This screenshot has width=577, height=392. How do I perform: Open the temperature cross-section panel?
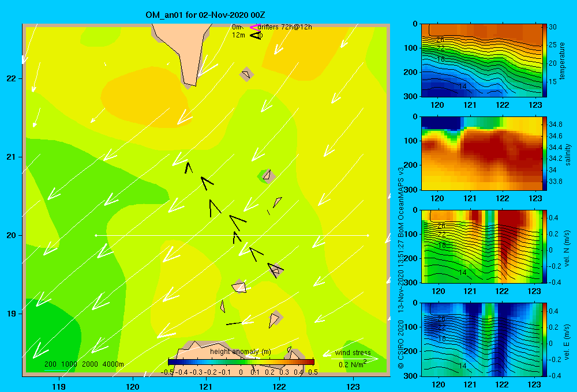point(481,61)
